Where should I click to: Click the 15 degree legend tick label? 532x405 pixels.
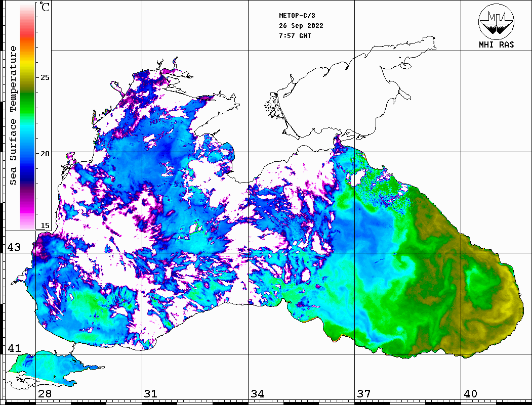[x=45, y=226]
